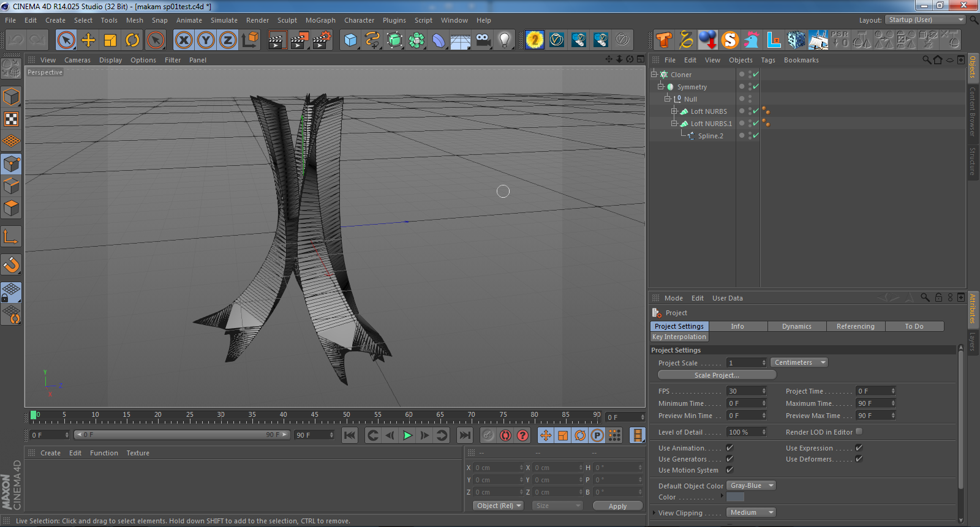Image resolution: width=980 pixels, height=527 pixels.
Task: Click the red Record Active Objects button
Action: point(505,435)
